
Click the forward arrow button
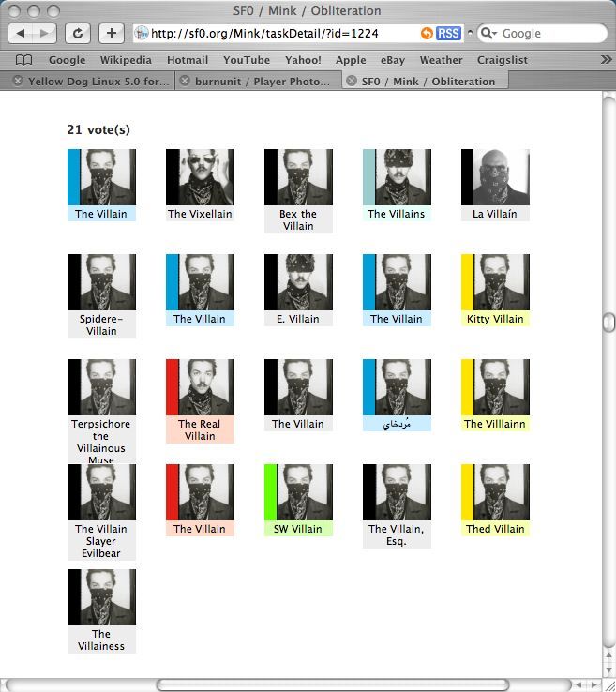[45, 33]
